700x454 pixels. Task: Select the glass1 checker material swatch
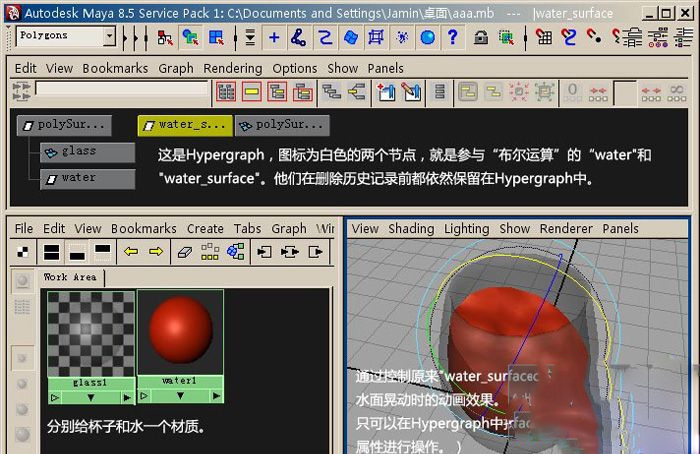tap(91, 334)
